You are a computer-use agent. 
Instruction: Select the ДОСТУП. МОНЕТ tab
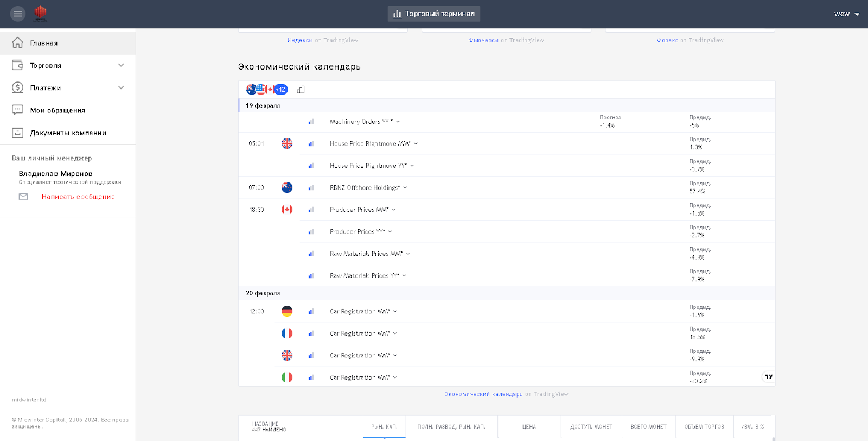click(591, 427)
